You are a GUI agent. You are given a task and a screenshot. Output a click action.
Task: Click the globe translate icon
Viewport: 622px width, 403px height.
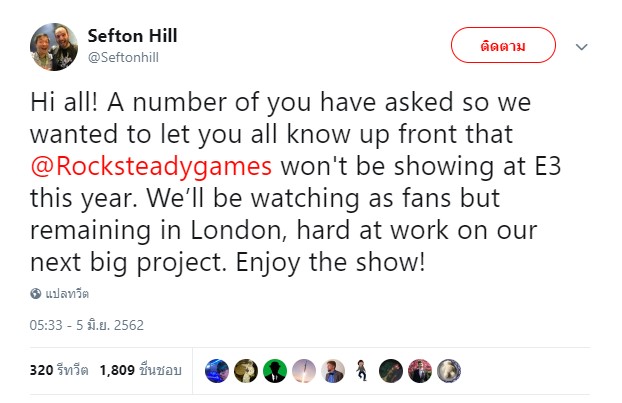coord(36,294)
